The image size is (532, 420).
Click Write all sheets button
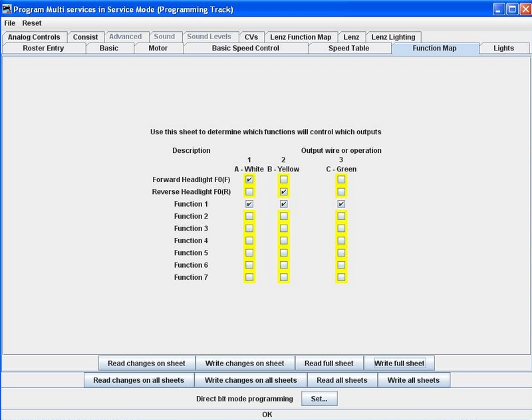pyautogui.click(x=413, y=380)
